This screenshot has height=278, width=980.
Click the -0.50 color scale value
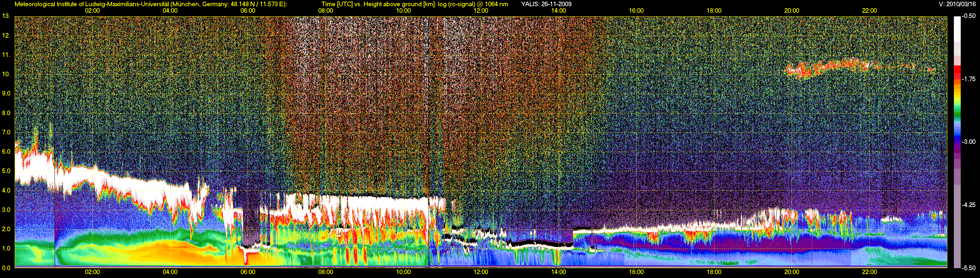point(969,16)
